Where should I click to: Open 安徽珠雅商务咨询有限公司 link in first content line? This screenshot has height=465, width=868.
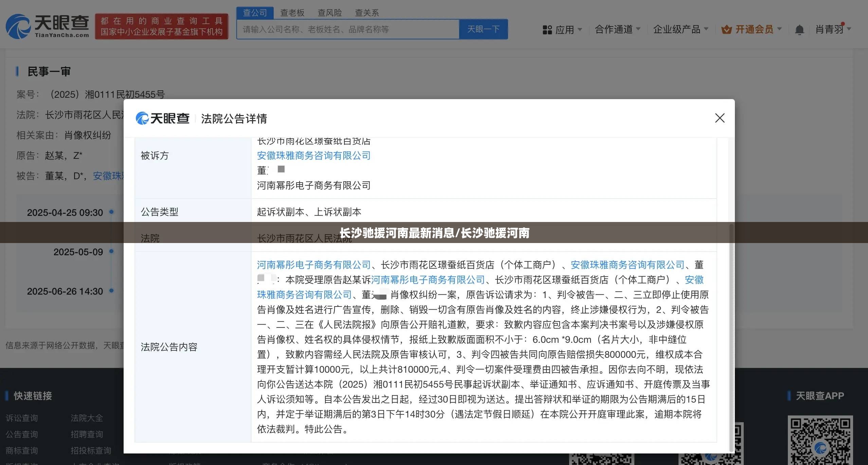[x=627, y=265]
